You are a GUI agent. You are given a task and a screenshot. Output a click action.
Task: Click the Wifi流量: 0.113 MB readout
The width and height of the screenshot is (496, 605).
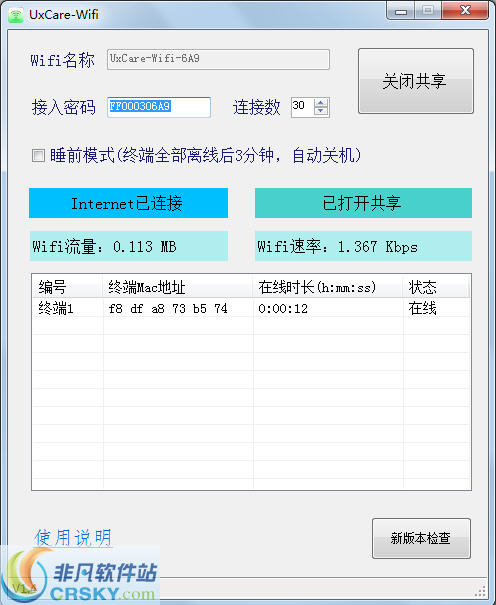pyautogui.click(x=128, y=246)
